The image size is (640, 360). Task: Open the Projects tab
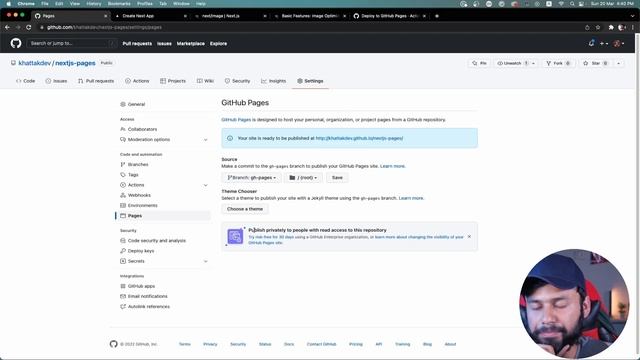[x=173, y=81]
